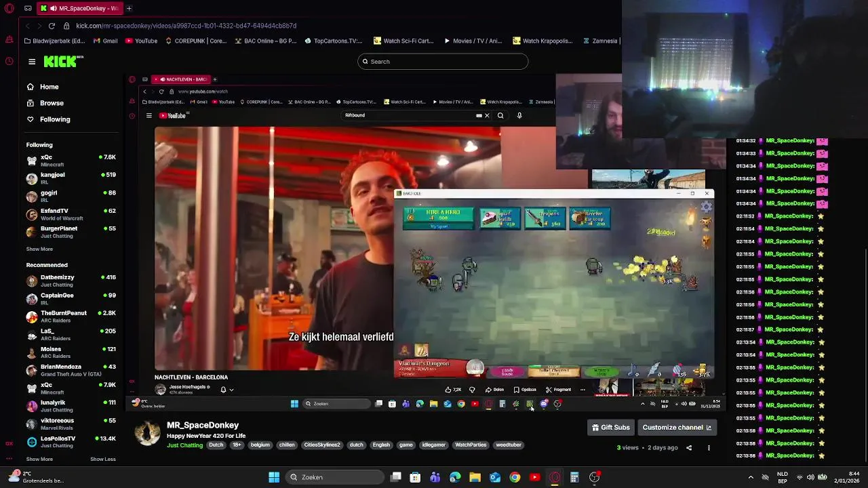Click the MR_SpaceDonkey channel avatar
Viewport: 868px width, 488px height.
(147, 432)
